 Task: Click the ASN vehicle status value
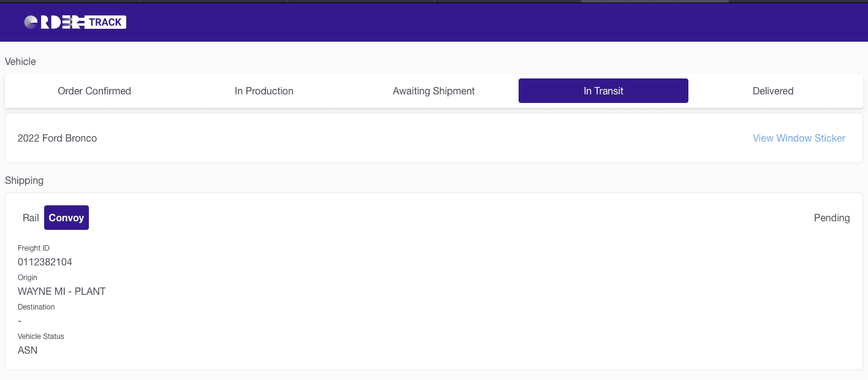click(28, 350)
